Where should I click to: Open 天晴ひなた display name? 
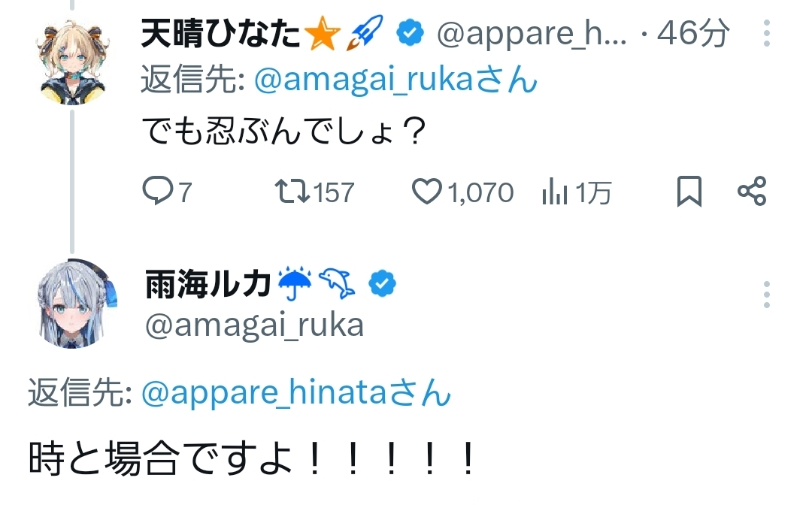pos(222,35)
